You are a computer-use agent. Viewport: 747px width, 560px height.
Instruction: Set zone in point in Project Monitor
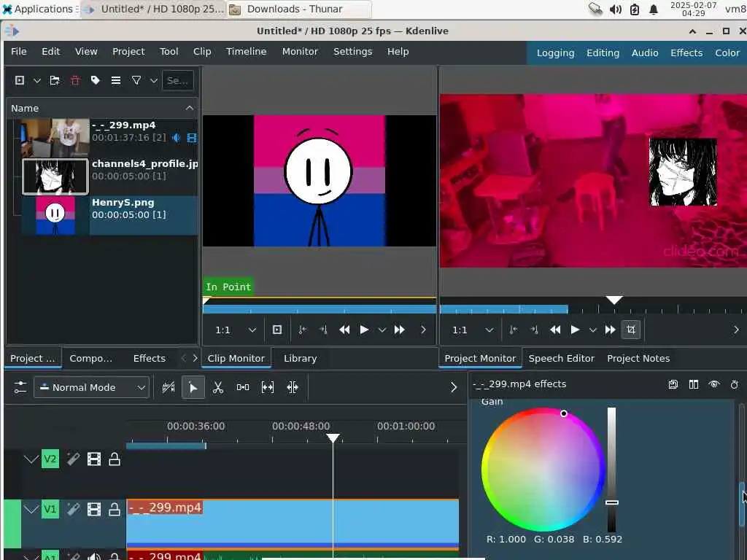(513, 330)
